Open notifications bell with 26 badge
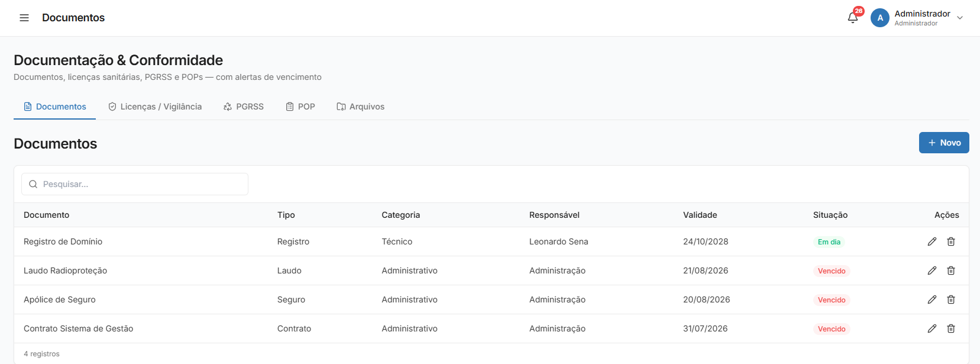The image size is (980, 364). [853, 18]
